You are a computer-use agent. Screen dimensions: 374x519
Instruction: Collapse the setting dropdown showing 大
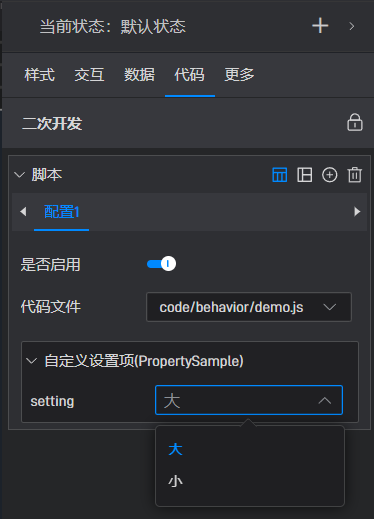click(249, 400)
